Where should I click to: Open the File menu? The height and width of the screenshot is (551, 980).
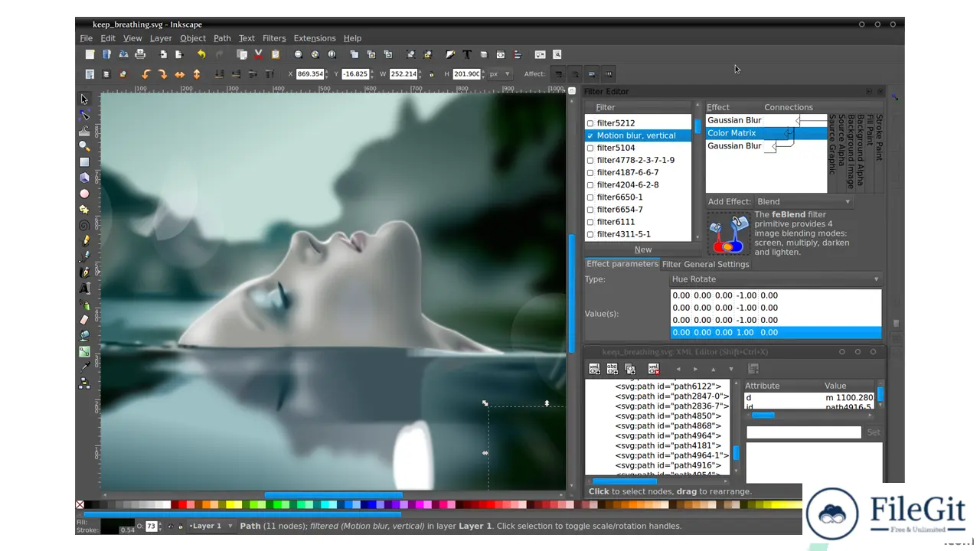point(87,38)
